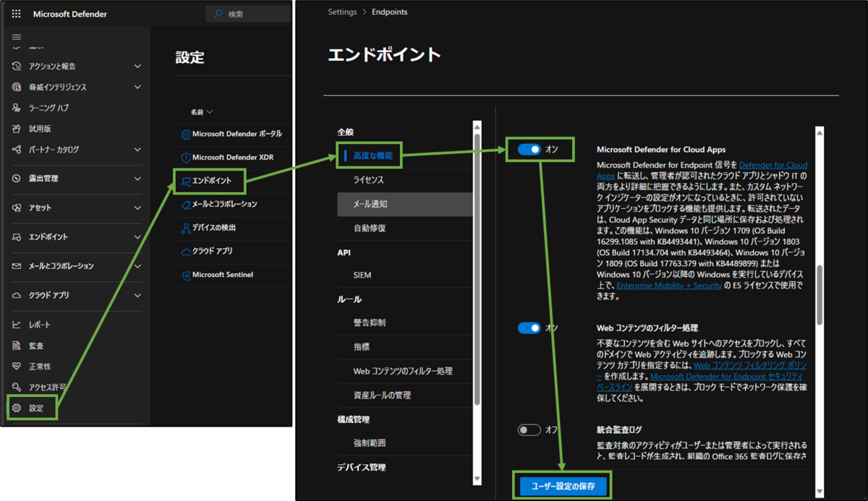Select 指標 under ルール
Viewport: 868px width, 501px height.
tap(362, 347)
